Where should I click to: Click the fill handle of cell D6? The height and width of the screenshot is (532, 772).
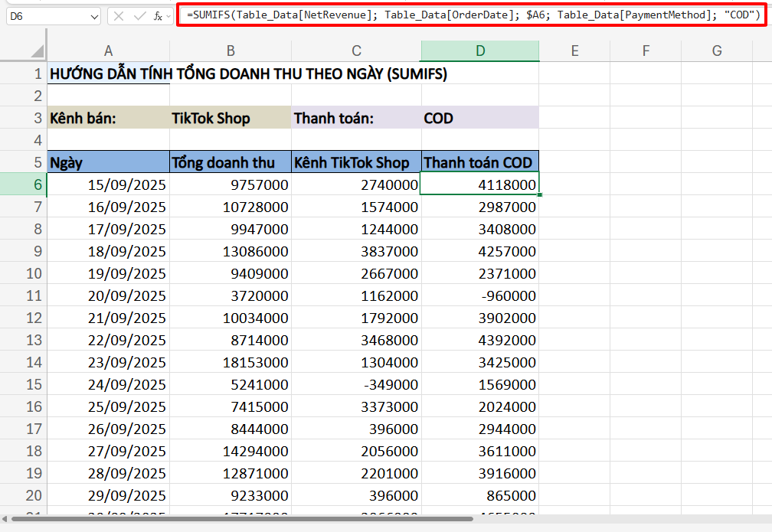pos(539,195)
